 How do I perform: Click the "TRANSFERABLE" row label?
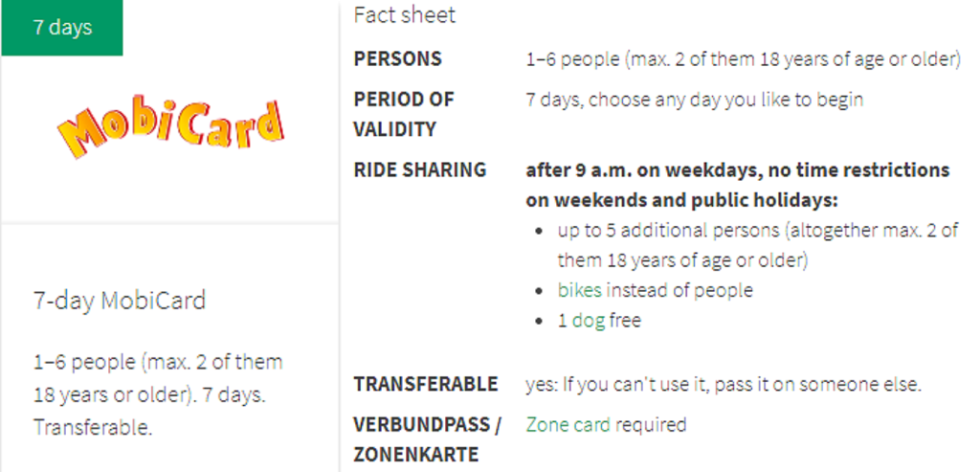point(426,384)
